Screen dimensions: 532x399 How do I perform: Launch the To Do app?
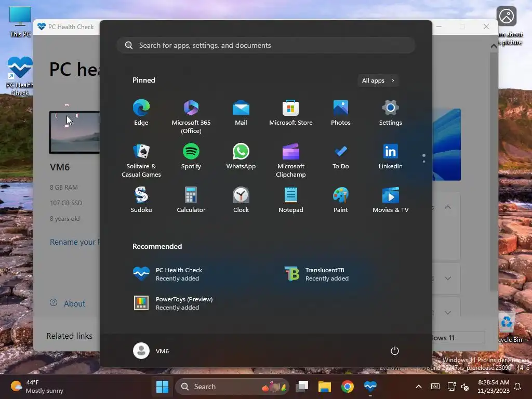click(x=341, y=156)
